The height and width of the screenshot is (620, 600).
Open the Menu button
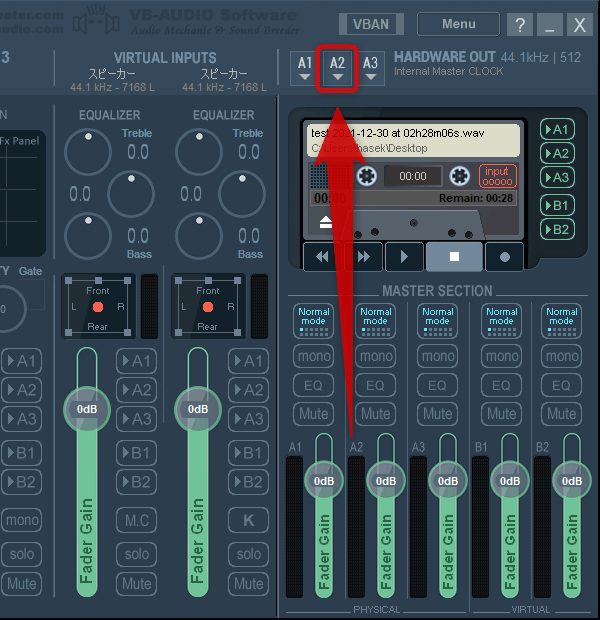click(x=458, y=24)
